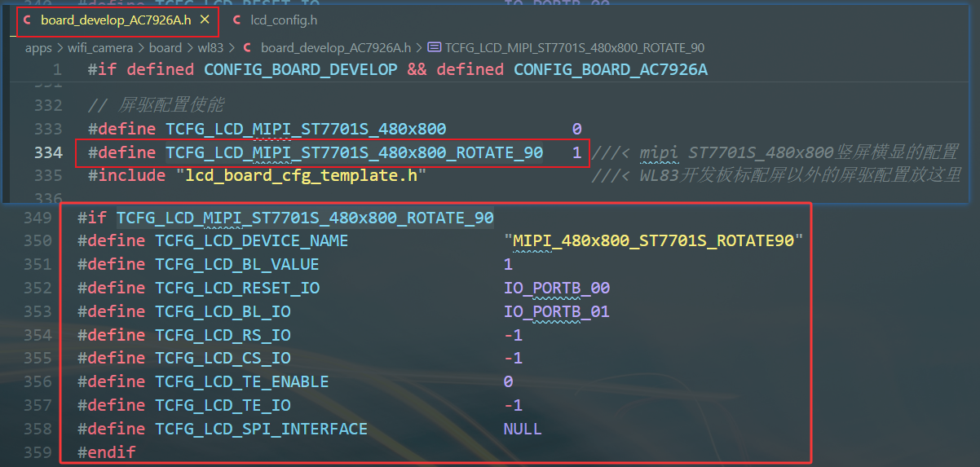This screenshot has width=980, height=467.
Task: Click the symbol icon in the breadcrumb
Action: point(435,48)
